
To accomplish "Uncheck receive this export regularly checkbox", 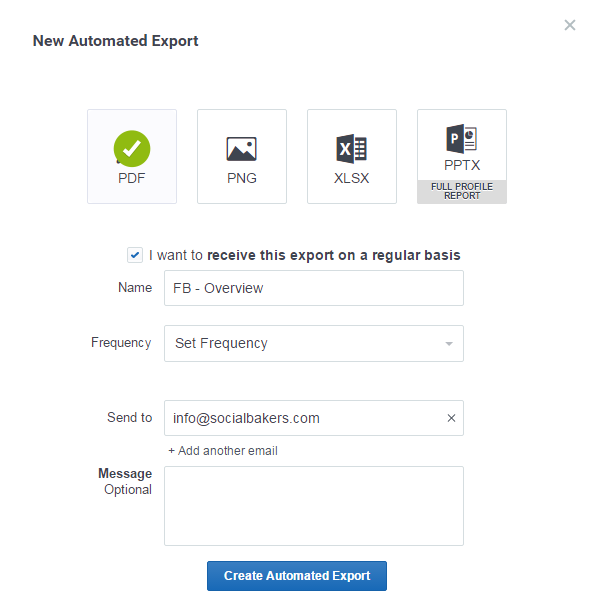I will pos(135,255).
